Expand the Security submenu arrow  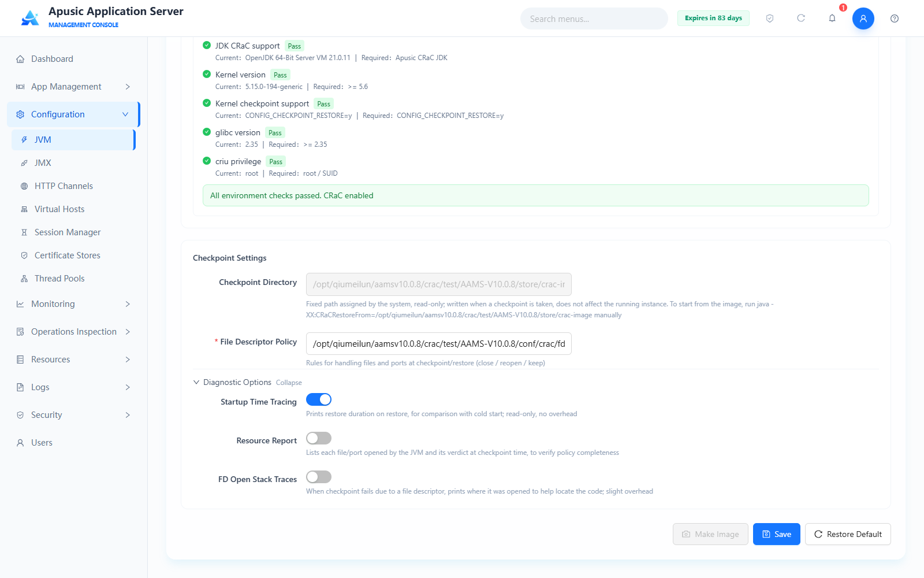[x=128, y=415]
